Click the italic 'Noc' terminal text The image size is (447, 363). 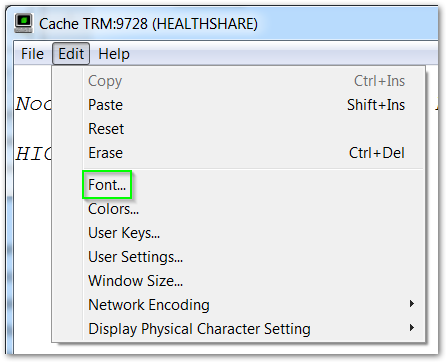[33, 104]
